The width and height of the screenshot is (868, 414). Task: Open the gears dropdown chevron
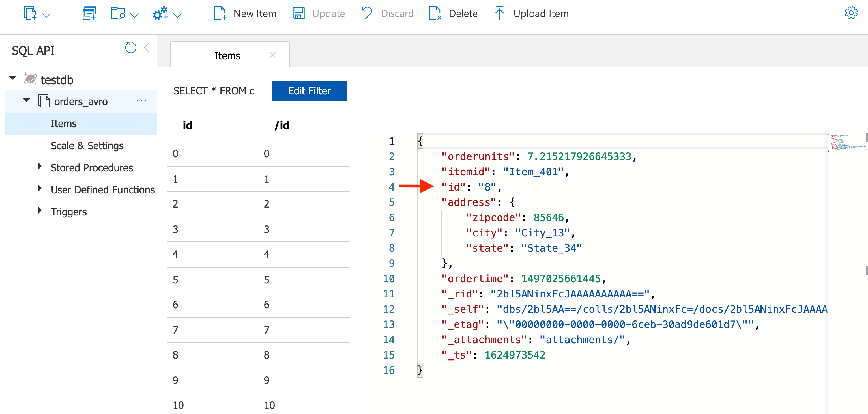177,15
